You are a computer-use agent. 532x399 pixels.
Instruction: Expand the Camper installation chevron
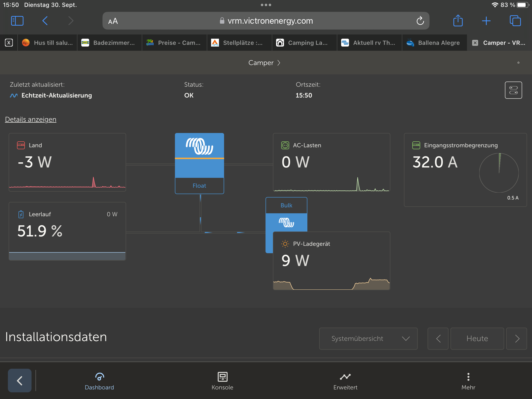click(x=279, y=63)
